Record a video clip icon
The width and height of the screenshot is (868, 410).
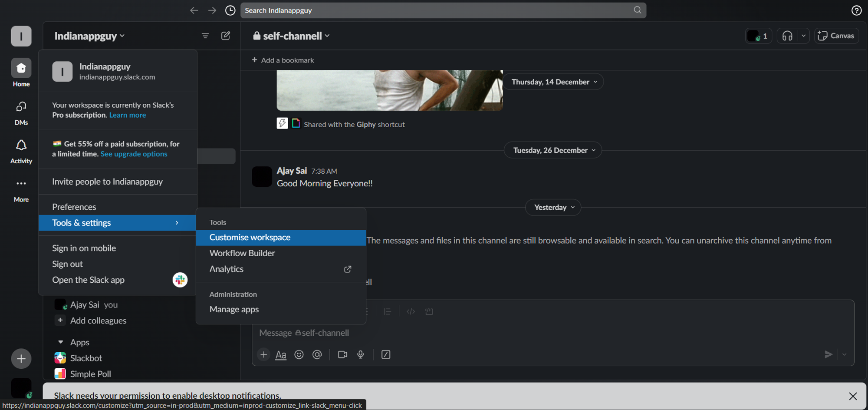click(342, 354)
